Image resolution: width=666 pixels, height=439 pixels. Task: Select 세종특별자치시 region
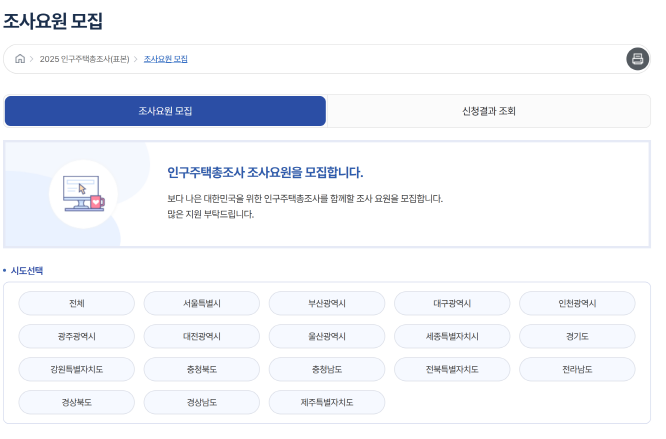coord(452,336)
